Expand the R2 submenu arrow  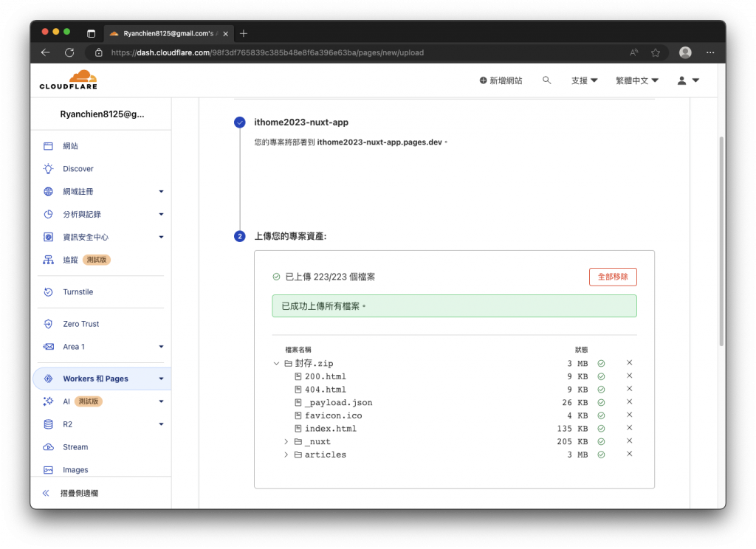(x=161, y=424)
